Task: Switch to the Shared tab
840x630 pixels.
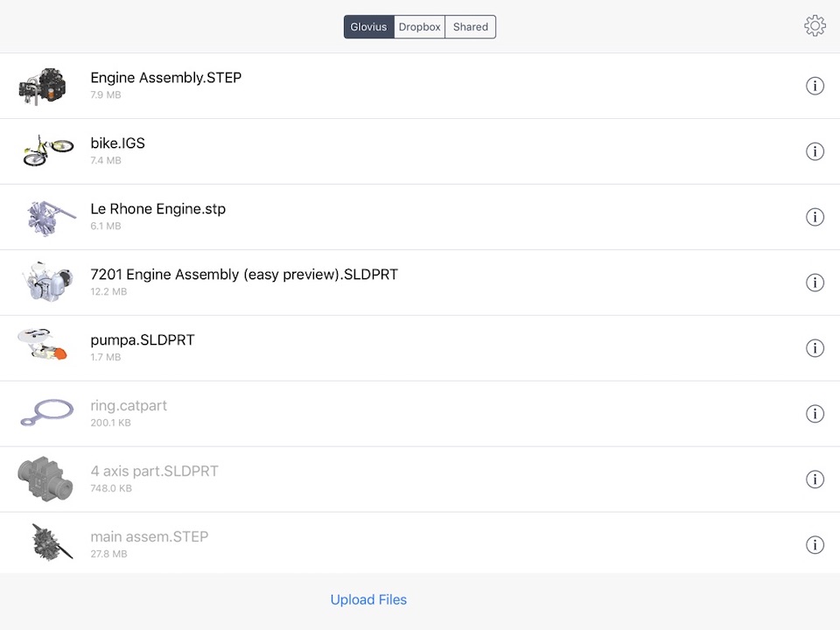Action: point(471,27)
